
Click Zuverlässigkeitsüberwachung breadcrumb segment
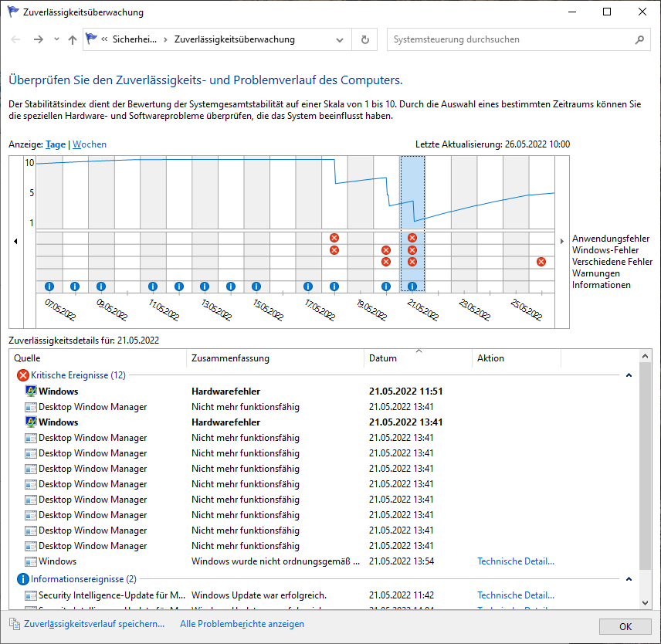235,39
